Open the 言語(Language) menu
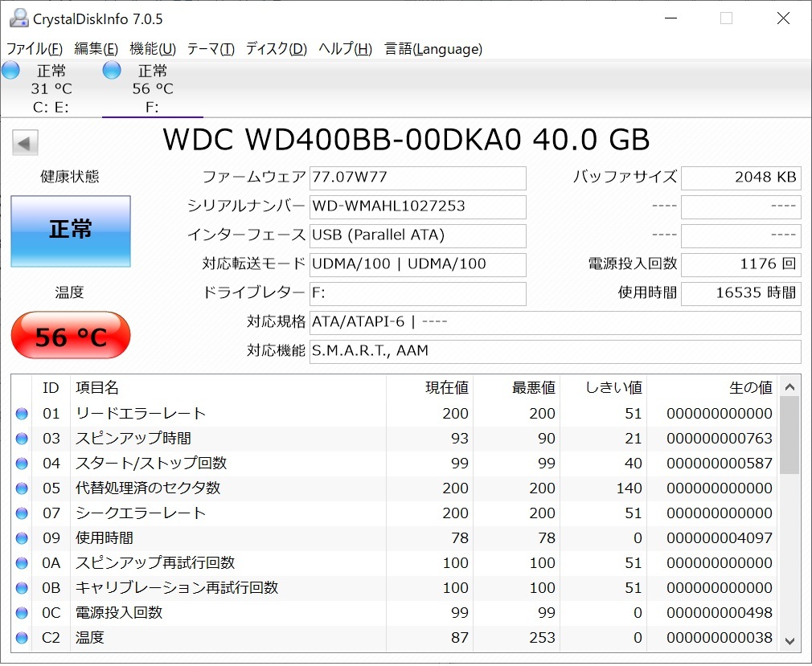Viewport: 812px width, 666px height. (433, 49)
